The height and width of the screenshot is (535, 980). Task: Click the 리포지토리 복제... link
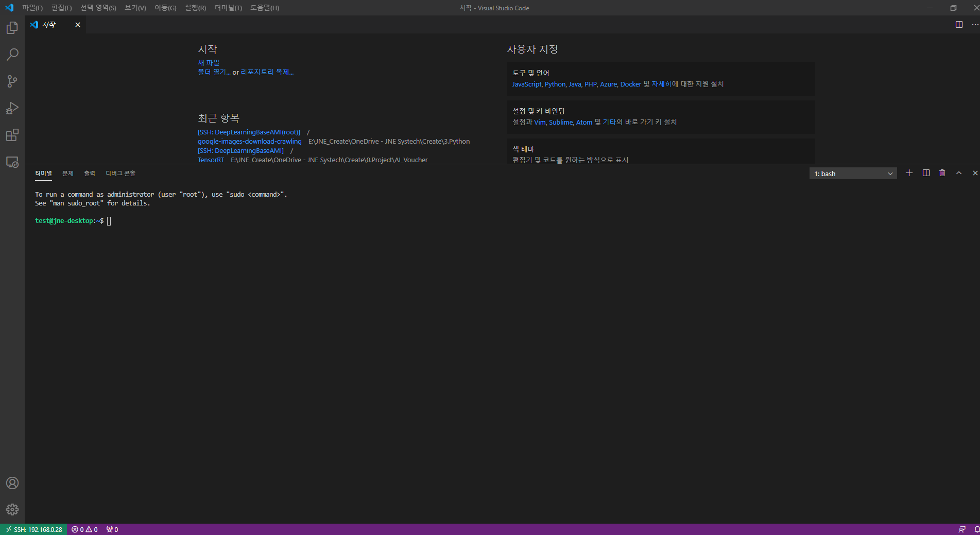tap(267, 72)
